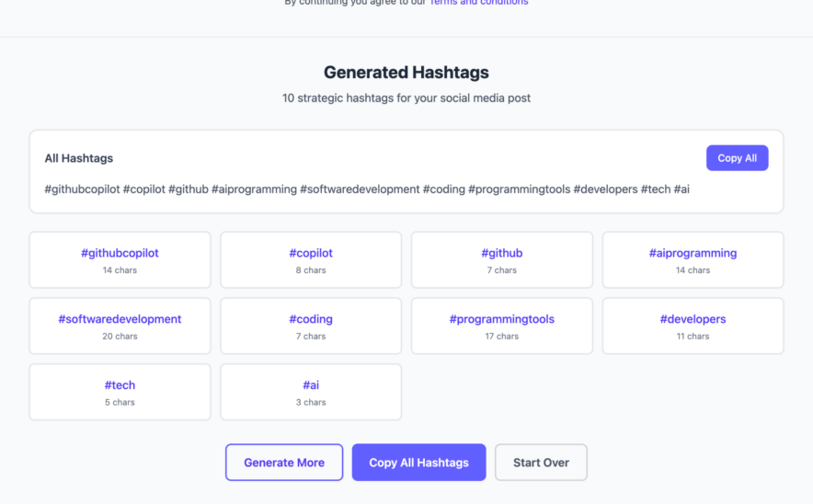The image size is (813, 504).
Task: Select the #developers hashtag card
Action: pyautogui.click(x=693, y=326)
